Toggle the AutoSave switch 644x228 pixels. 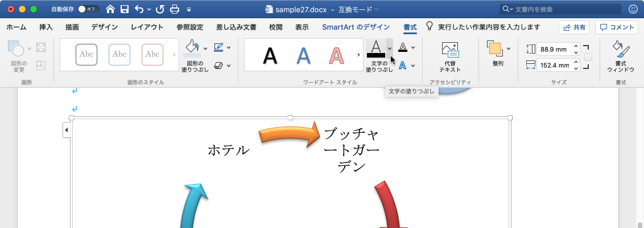[88, 9]
